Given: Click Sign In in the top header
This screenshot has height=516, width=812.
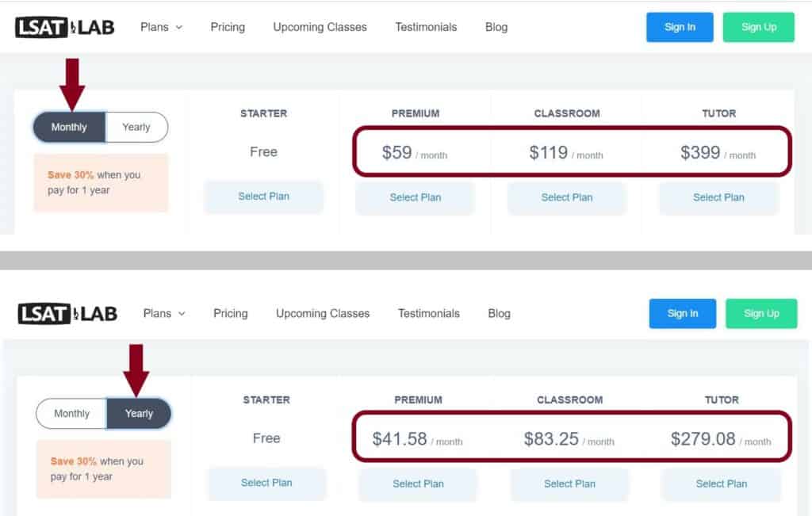Looking at the screenshot, I should [x=680, y=26].
